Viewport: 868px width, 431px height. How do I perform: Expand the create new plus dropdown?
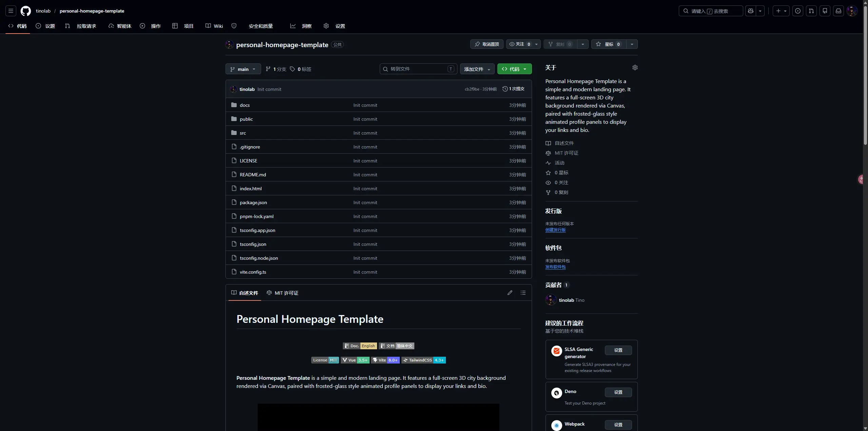781,11
